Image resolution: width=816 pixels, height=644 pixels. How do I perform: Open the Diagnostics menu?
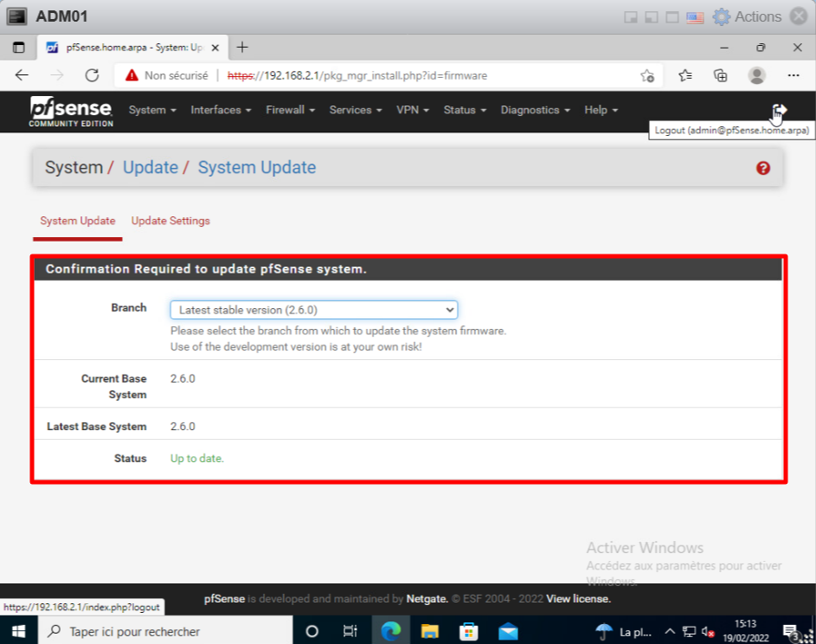(535, 110)
